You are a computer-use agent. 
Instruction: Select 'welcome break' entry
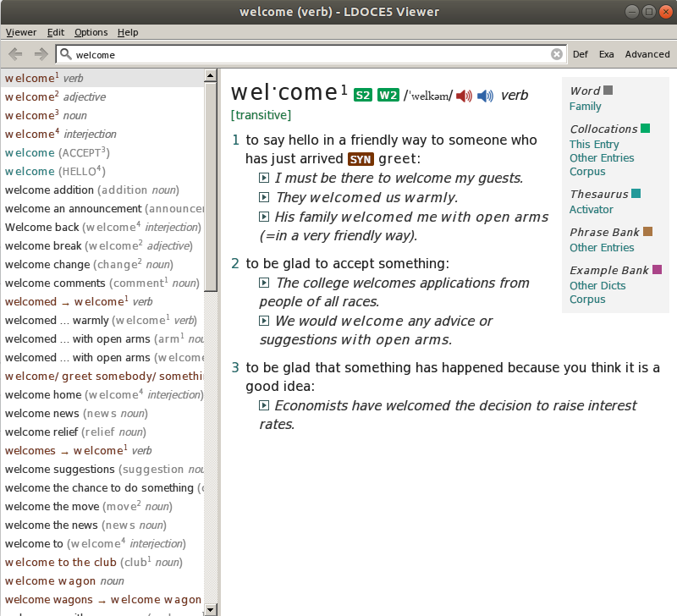tap(102, 245)
